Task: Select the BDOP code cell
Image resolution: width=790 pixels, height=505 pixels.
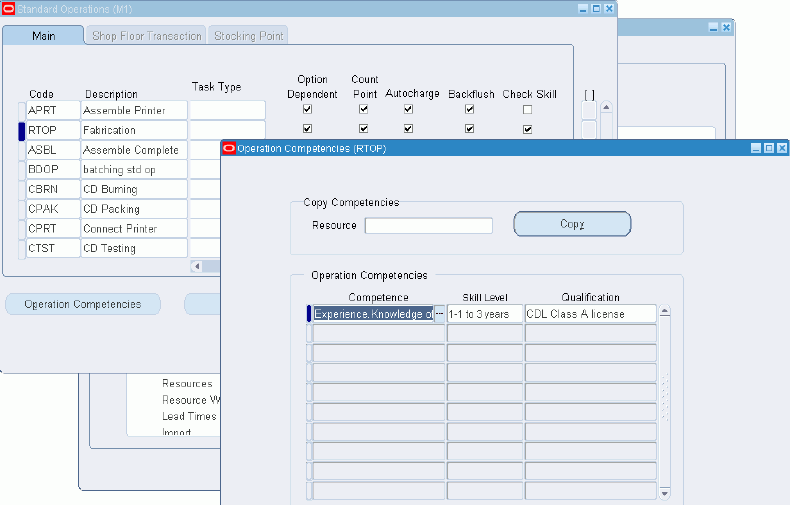Action: (53, 169)
